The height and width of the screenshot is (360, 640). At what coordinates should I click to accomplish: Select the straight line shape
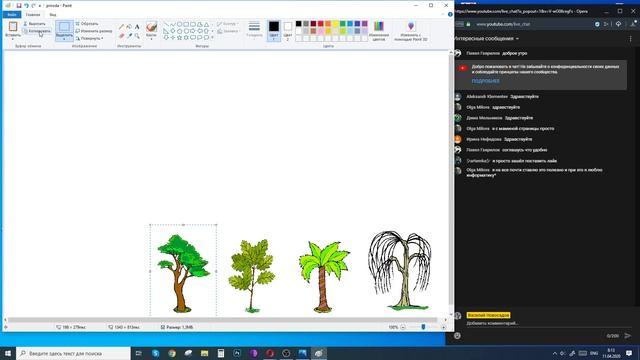166,24
